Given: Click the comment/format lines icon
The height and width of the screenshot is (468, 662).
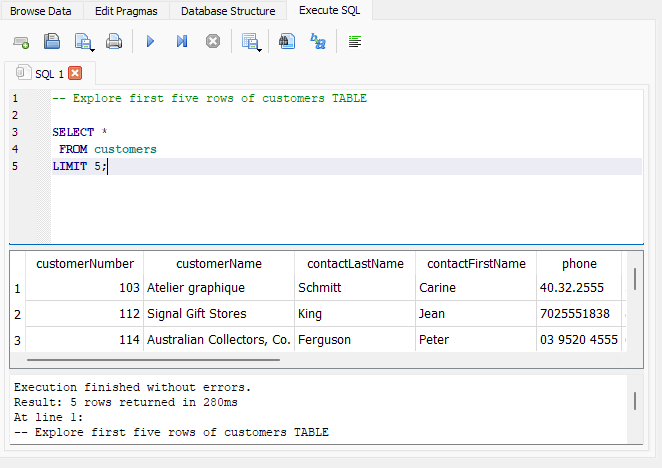Looking at the screenshot, I should click(x=355, y=42).
